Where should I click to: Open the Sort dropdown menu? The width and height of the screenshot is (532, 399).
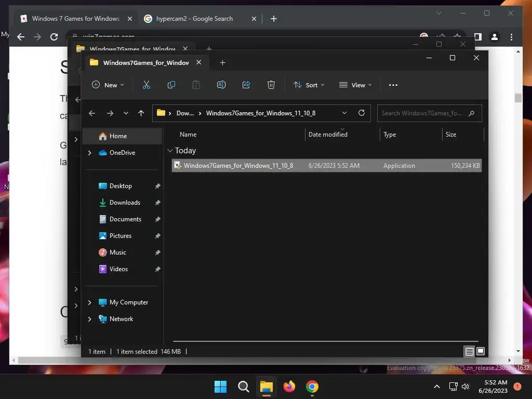[x=309, y=85]
